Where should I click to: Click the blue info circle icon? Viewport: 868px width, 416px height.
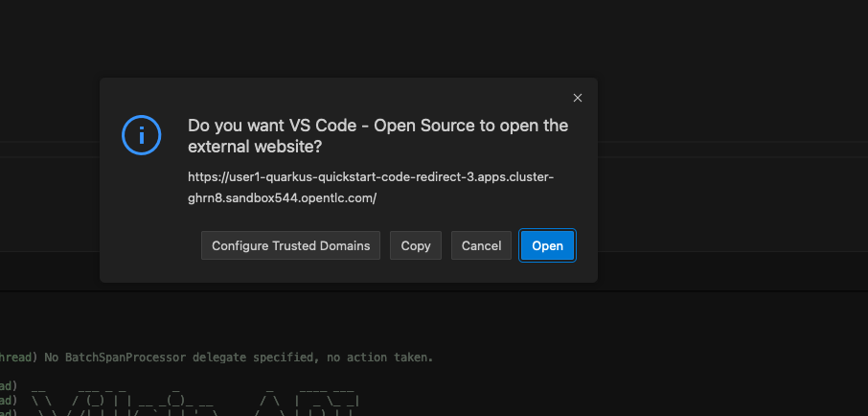pos(141,134)
